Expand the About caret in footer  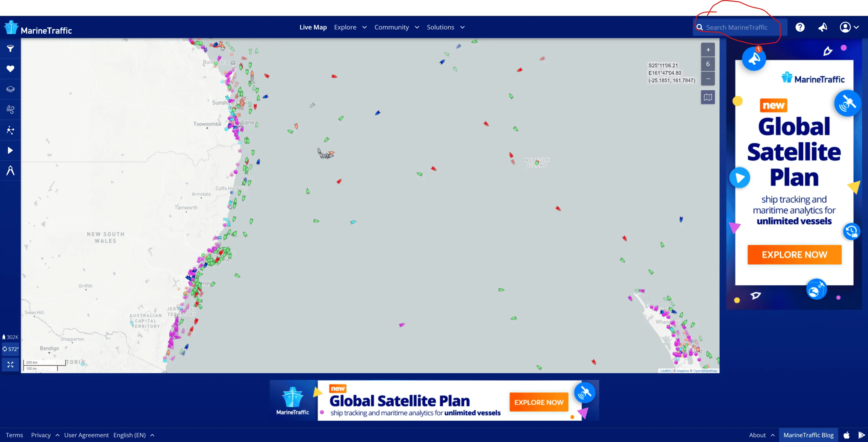773,435
